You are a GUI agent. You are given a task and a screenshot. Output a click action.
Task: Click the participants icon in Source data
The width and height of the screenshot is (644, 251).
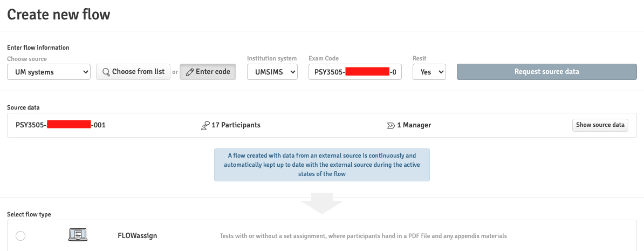(205, 125)
